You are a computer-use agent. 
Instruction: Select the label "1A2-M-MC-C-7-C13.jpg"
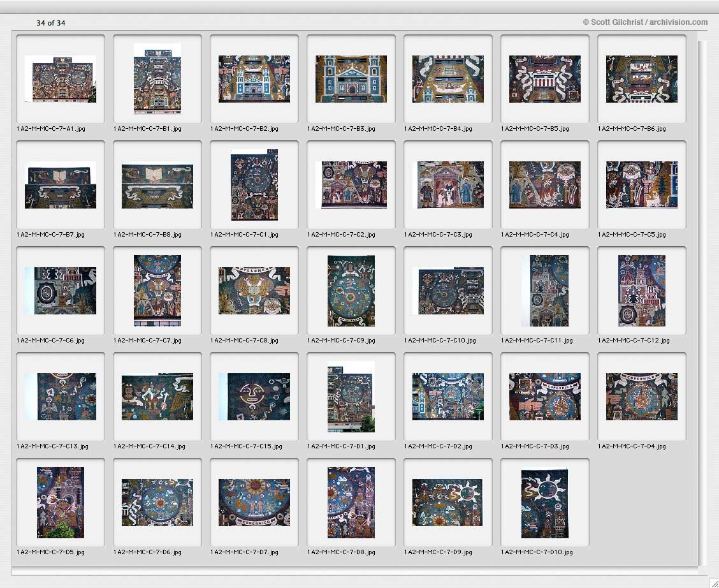[53, 446]
